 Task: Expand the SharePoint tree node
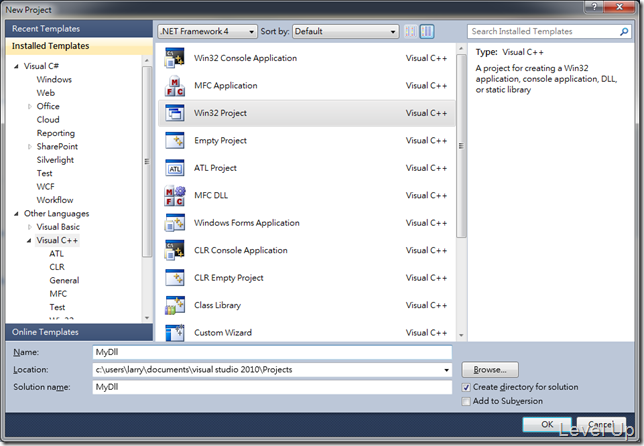[x=29, y=147]
